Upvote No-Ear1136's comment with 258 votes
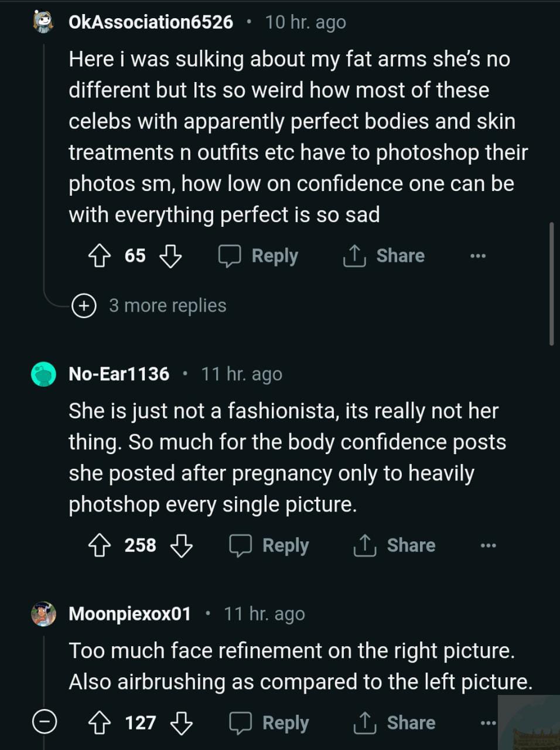 [99, 546]
